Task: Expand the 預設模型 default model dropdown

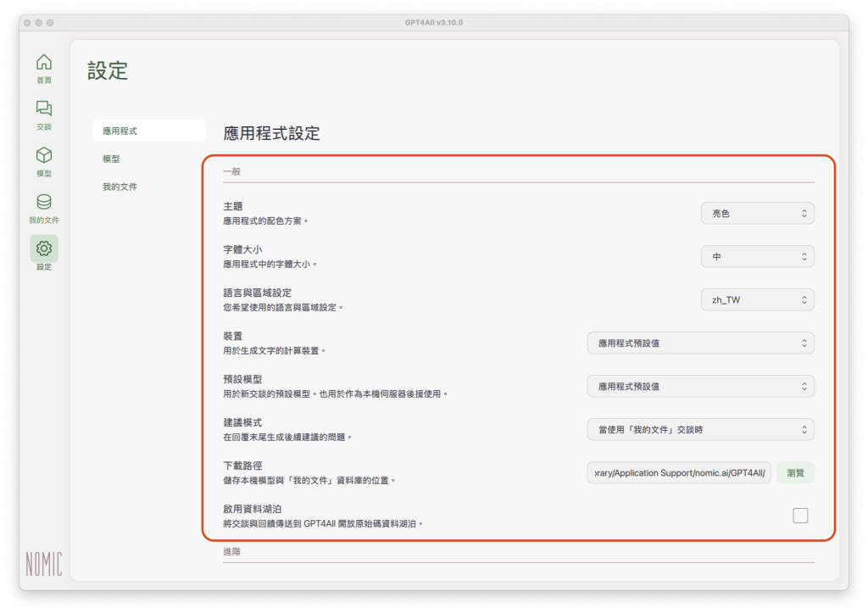Action: [x=700, y=387]
